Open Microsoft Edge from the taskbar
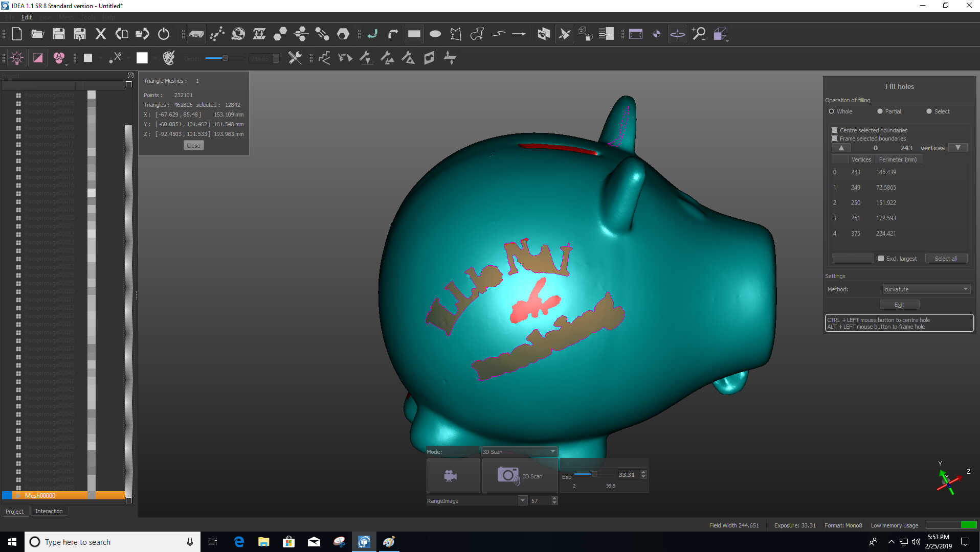The image size is (980, 552). click(x=239, y=542)
